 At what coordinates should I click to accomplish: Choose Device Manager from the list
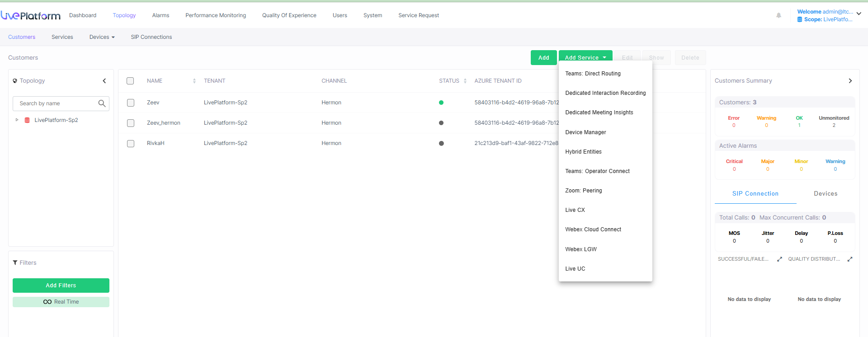[x=585, y=132]
